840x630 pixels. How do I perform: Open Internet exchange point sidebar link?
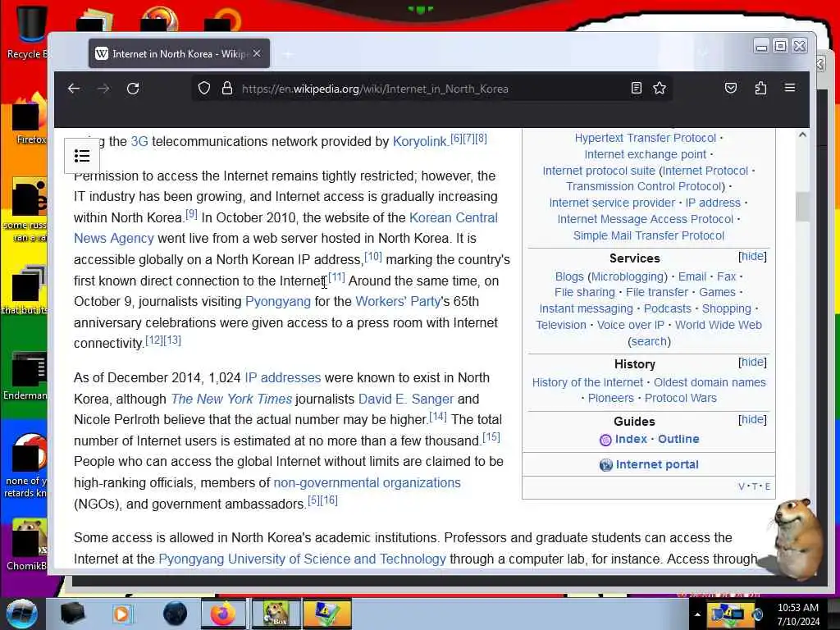coord(645,154)
